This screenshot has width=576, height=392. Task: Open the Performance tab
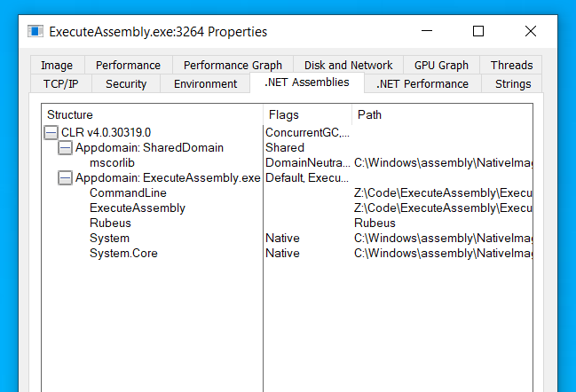click(128, 65)
